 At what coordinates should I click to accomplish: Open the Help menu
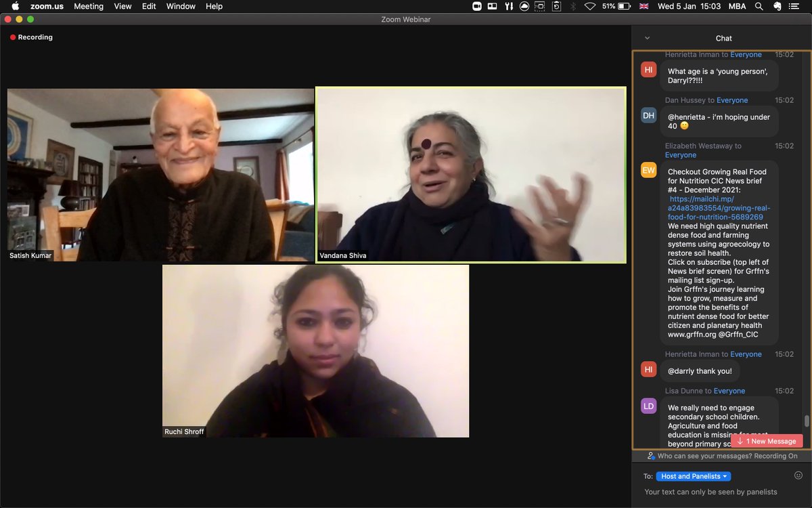[214, 6]
